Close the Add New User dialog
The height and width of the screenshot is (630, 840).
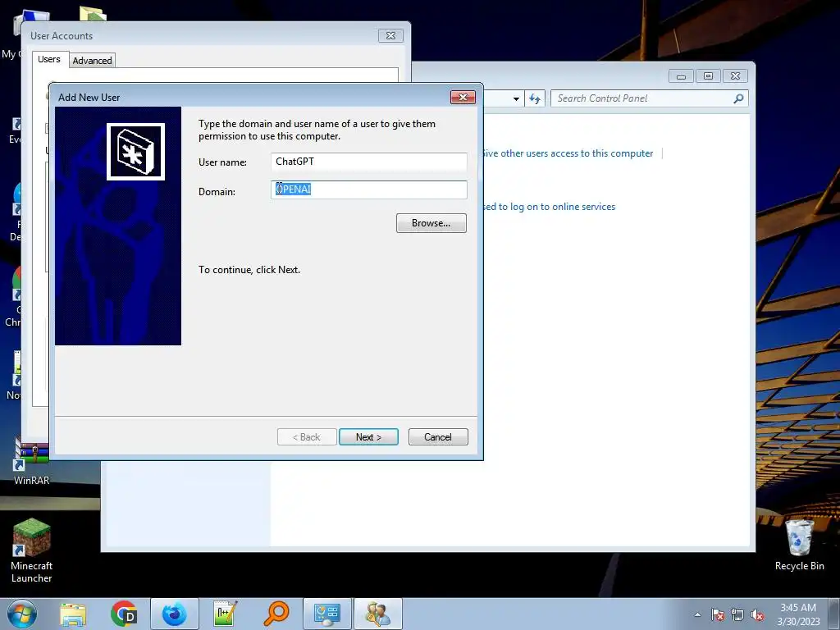[463, 97]
